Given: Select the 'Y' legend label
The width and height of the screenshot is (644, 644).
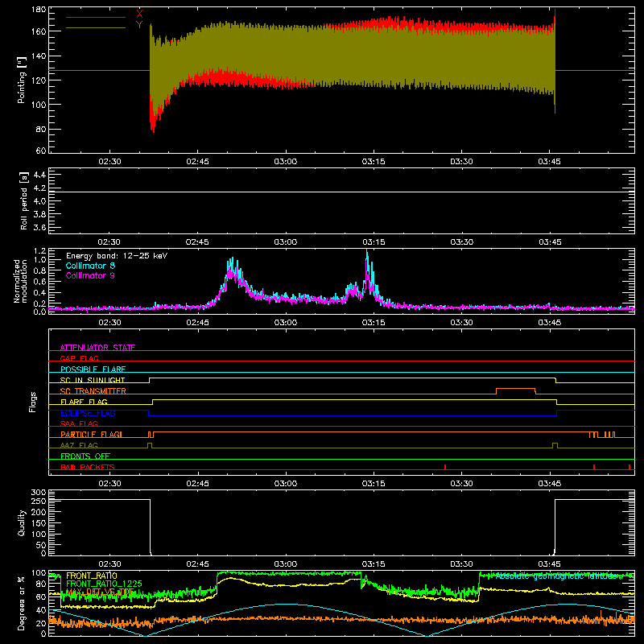Looking at the screenshot, I should (139, 25).
